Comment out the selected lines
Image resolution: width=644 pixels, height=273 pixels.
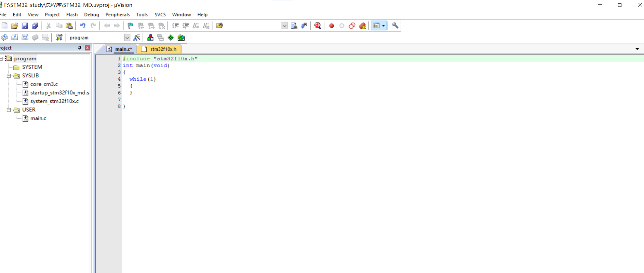point(196,26)
